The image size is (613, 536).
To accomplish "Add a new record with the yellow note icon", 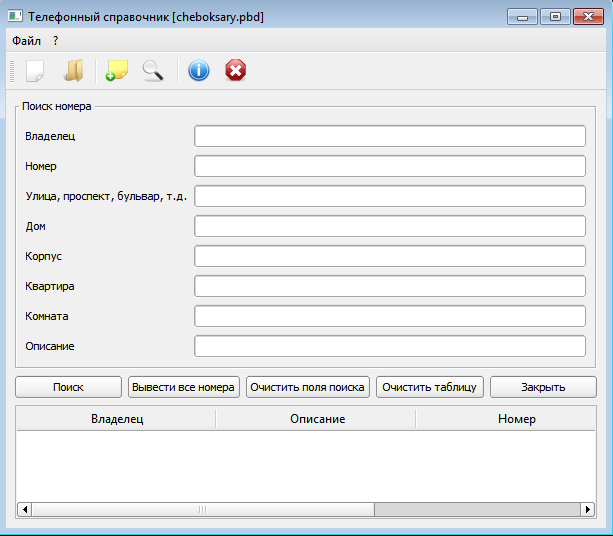I will tap(117, 70).
